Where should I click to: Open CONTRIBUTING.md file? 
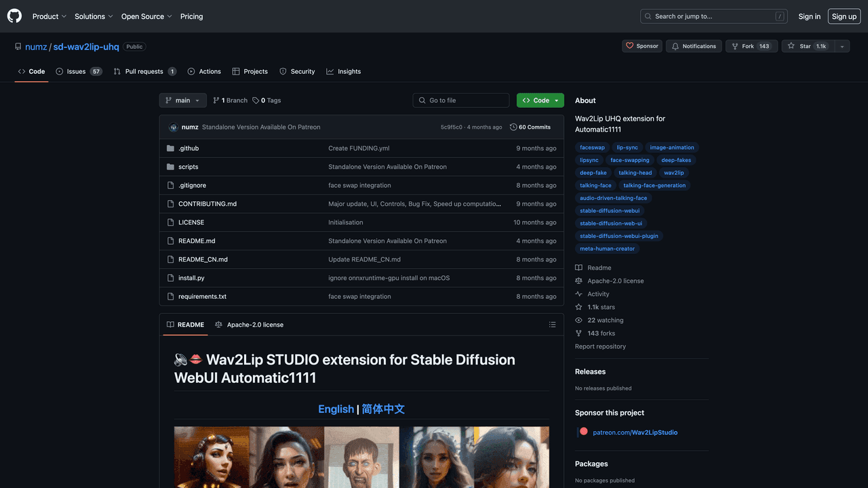[x=207, y=204]
